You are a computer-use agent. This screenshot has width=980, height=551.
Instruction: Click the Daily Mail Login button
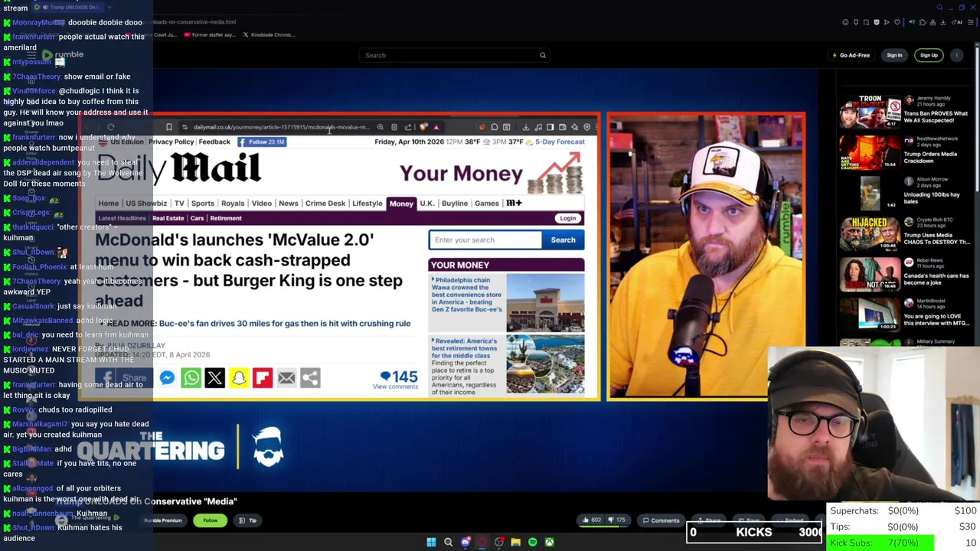567,218
